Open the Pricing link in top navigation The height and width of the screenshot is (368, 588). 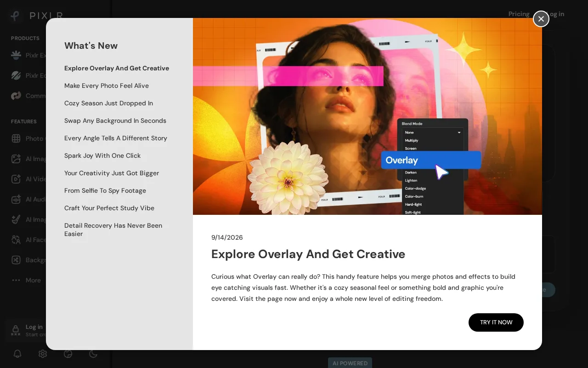pos(519,14)
